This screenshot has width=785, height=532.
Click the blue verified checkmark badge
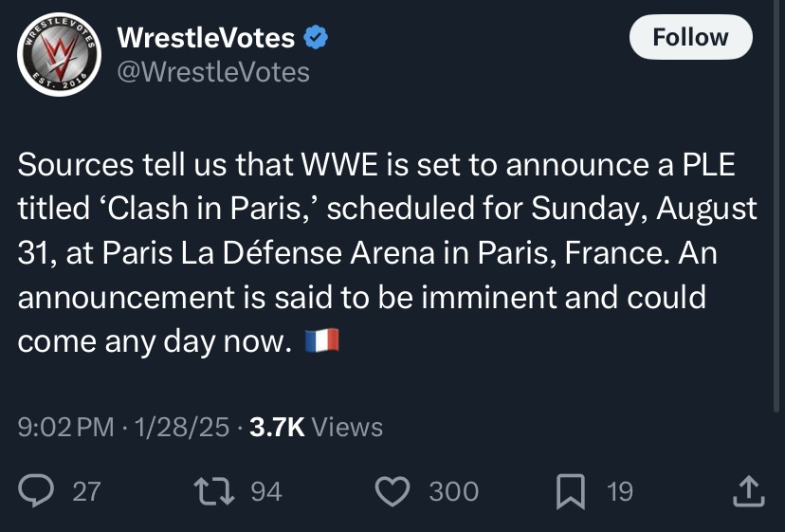pos(316,39)
